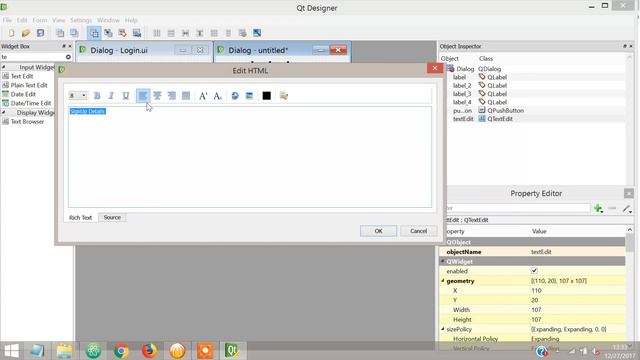This screenshot has width=640, height=360.
Task: Collapse Input Widgets category in Widget Box
Action: tap(4, 67)
